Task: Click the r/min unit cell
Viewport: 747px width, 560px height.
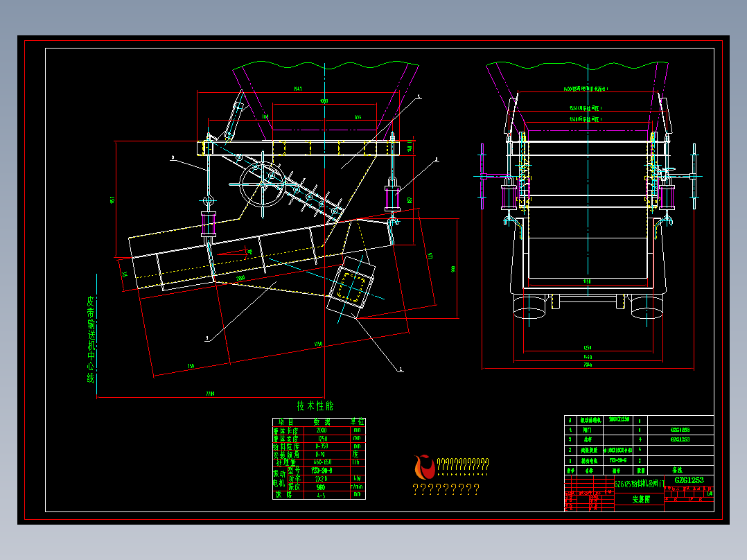Action: (x=357, y=487)
